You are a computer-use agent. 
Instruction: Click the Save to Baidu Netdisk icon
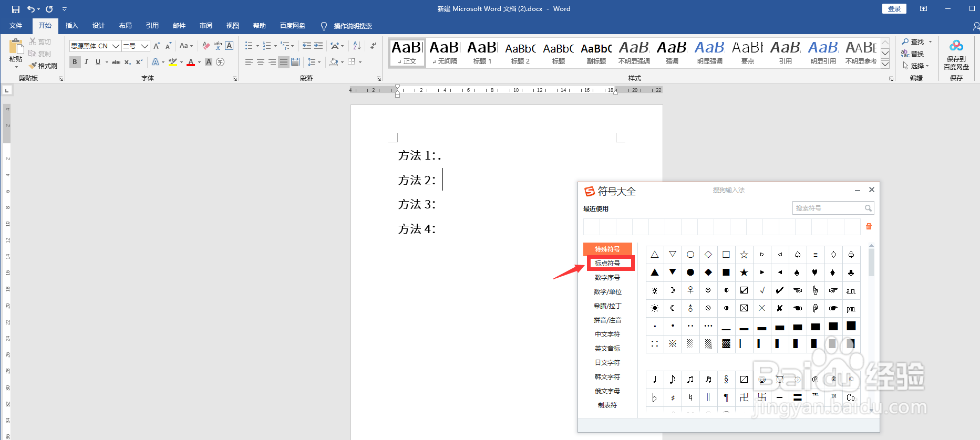pos(956,55)
